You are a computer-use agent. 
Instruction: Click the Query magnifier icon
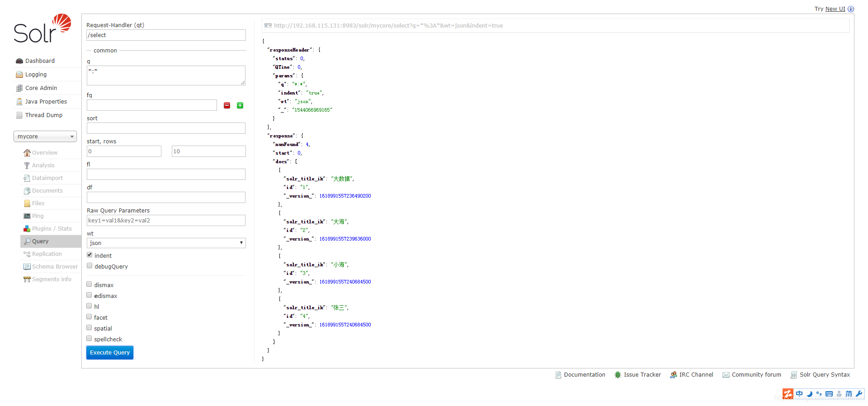(27, 241)
